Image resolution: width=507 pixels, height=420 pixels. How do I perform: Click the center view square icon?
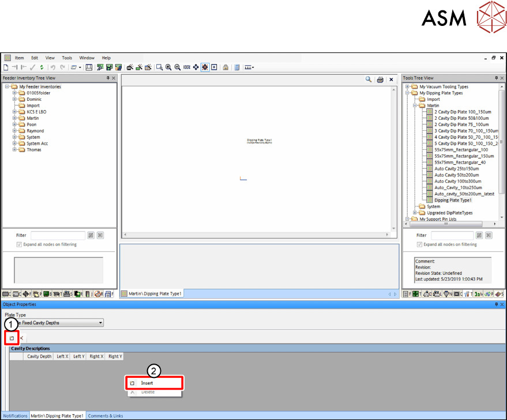(214, 67)
